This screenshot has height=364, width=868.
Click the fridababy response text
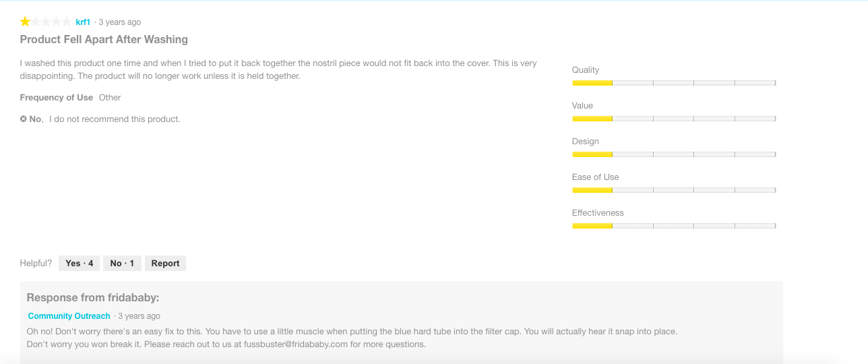(350, 338)
